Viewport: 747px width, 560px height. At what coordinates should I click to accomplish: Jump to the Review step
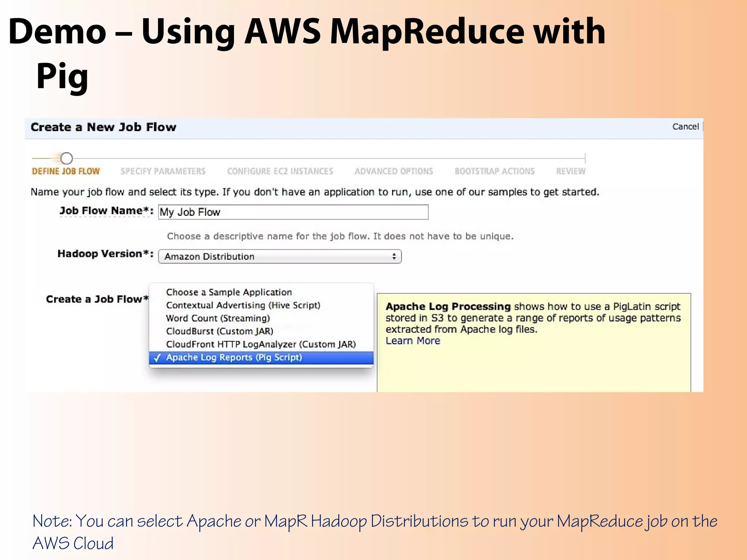tap(571, 171)
